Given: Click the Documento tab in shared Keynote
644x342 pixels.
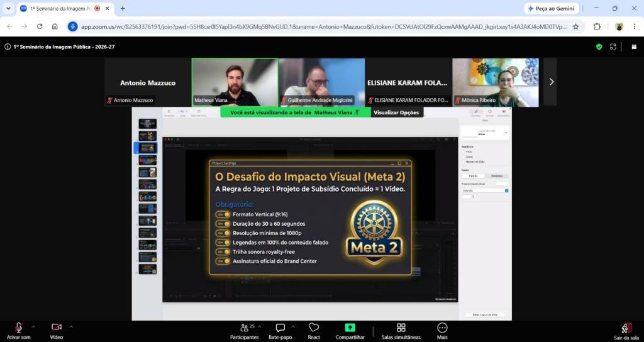Looking at the screenshot, I should tap(504, 113).
